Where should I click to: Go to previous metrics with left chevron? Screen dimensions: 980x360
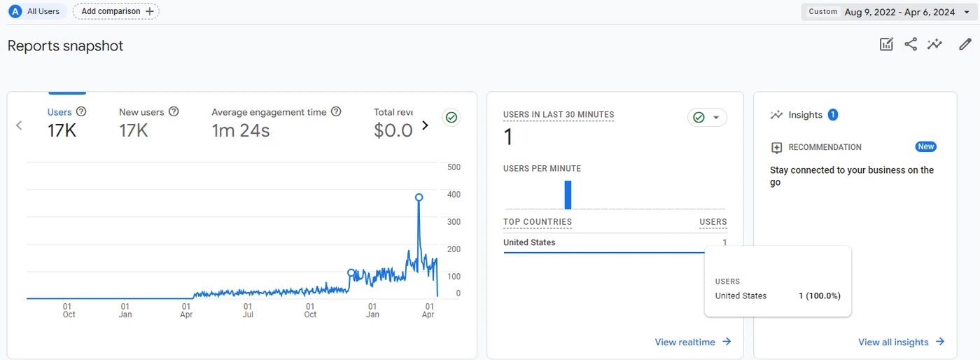pos(19,125)
